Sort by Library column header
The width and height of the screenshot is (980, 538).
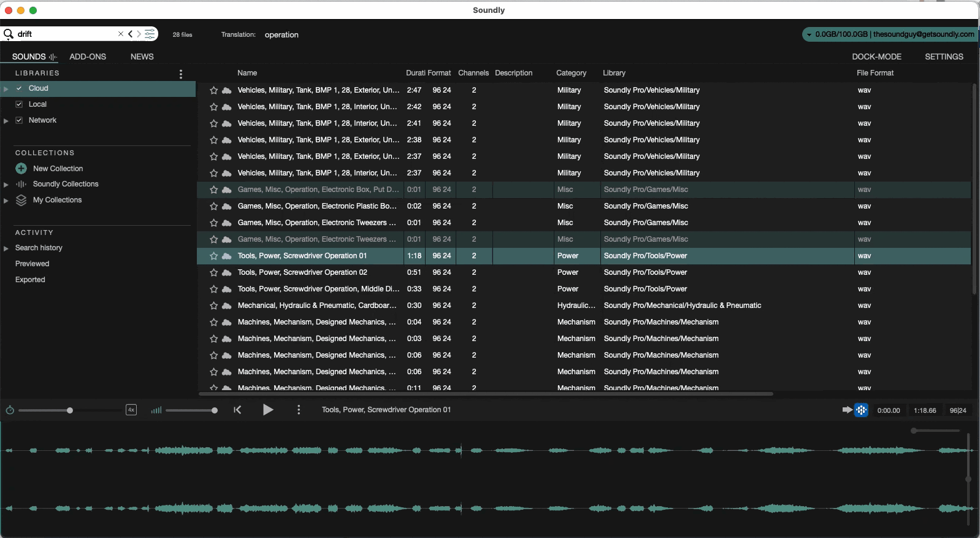[x=614, y=73]
